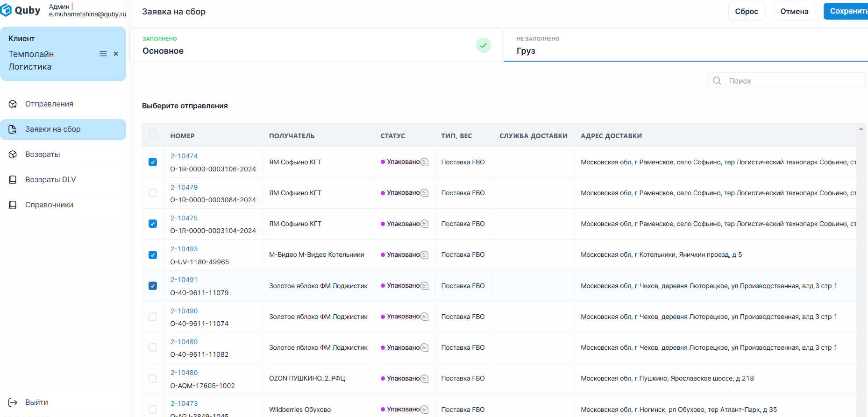This screenshot has height=417, width=868.
Task: Open comment icon for shipment 2-10475
Action: point(424,224)
